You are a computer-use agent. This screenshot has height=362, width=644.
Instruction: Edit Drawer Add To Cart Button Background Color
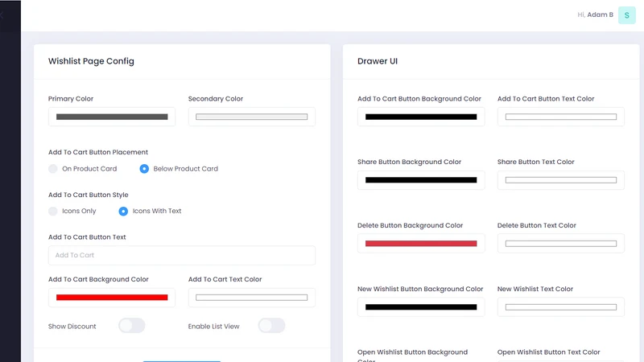pos(421,117)
